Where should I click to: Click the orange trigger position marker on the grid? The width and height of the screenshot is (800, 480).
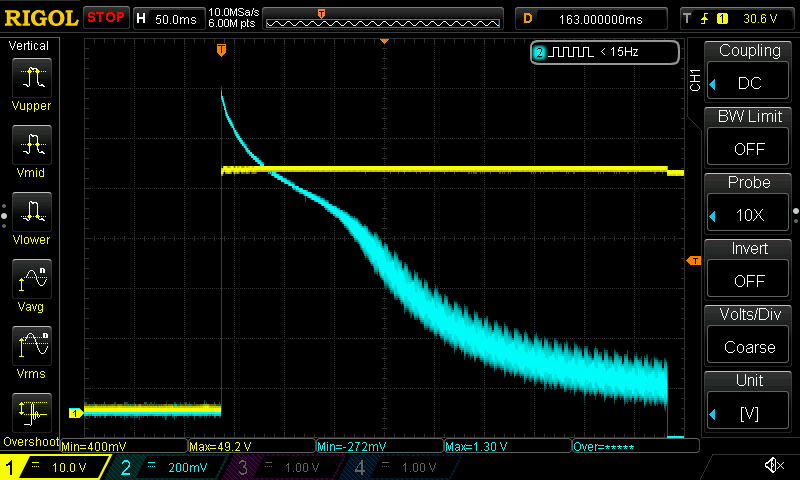click(x=221, y=50)
